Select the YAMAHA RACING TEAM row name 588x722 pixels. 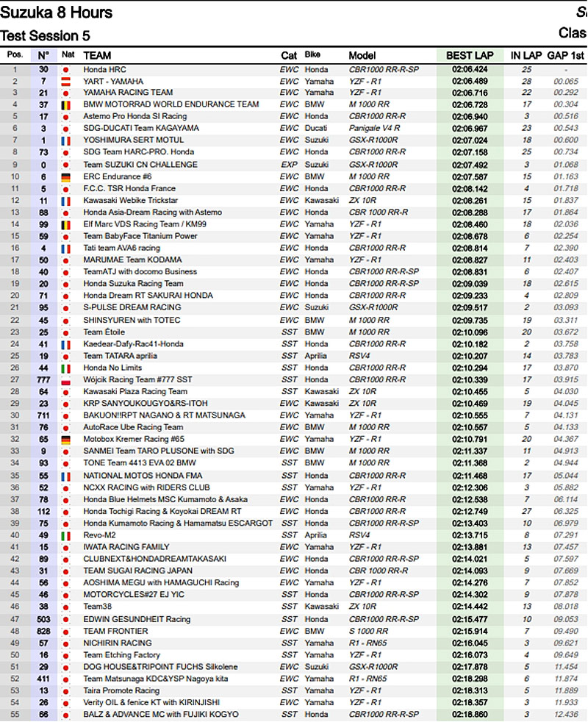click(x=128, y=93)
